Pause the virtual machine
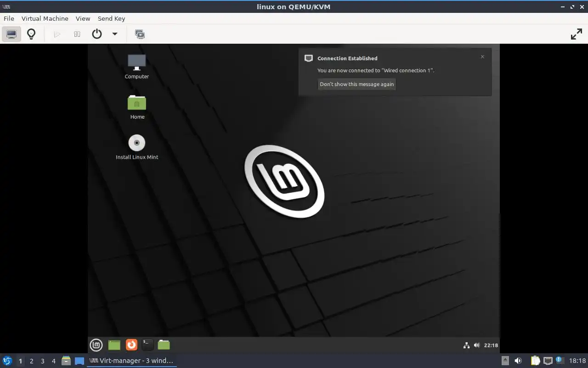The height and width of the screenshot is (368, 588). [x=77, y=34]
